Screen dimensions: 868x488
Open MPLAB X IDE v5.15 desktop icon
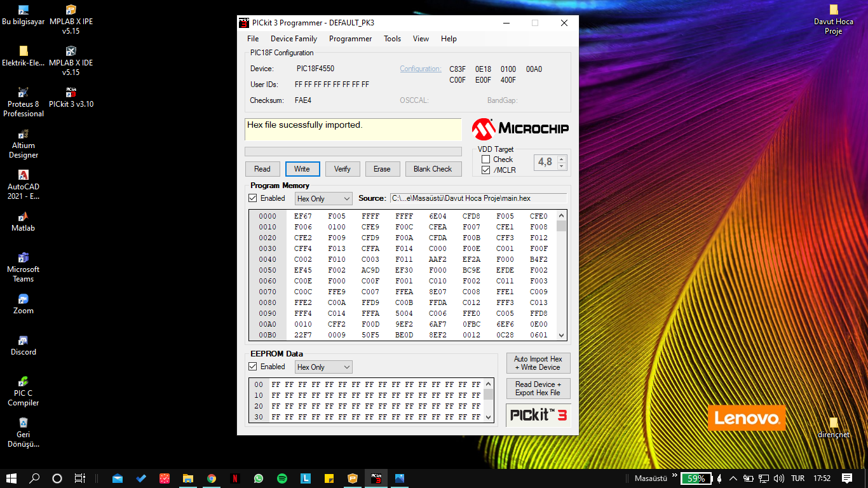pos(71,60)
